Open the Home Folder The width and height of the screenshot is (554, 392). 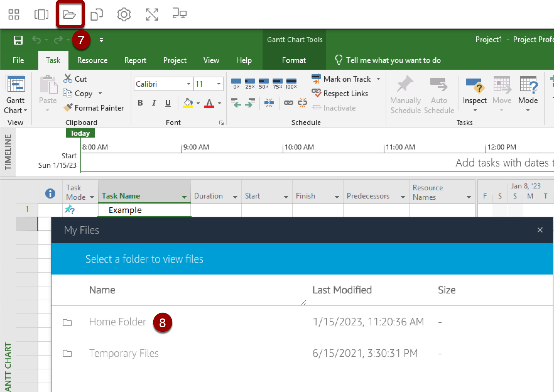point(117,322)
